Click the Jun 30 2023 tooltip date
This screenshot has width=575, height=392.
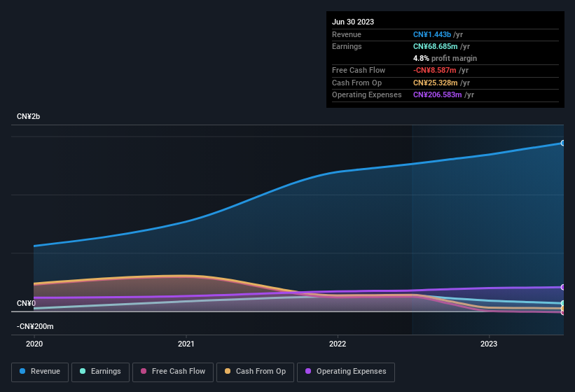click(353, 22)
